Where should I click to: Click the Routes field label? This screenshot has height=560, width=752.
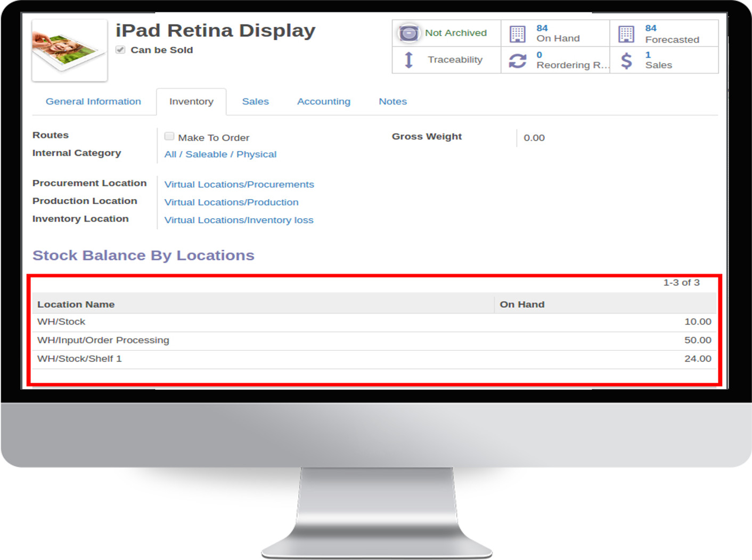pos(51,135)
